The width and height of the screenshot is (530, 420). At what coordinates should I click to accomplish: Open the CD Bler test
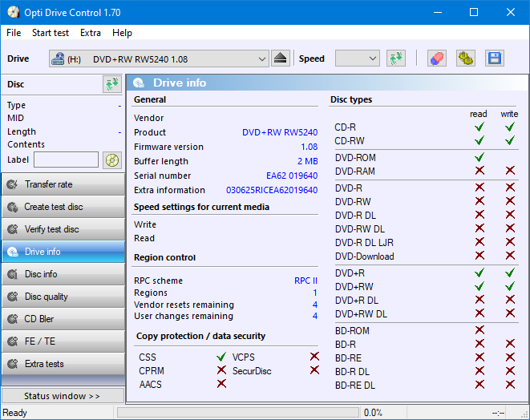(63, 319)
